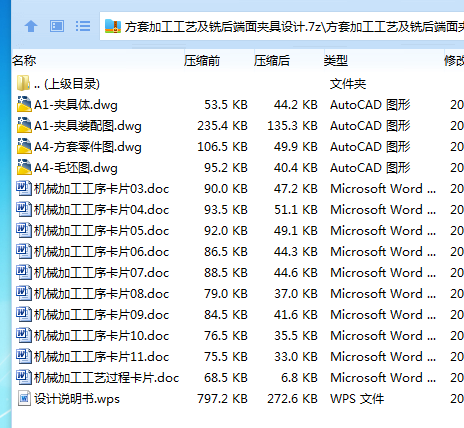Image resolution: width=464 pixels, height=428 pixels.
Task: Click the WPS icon of 设计说明书.wps
Action: coord(24,398)
